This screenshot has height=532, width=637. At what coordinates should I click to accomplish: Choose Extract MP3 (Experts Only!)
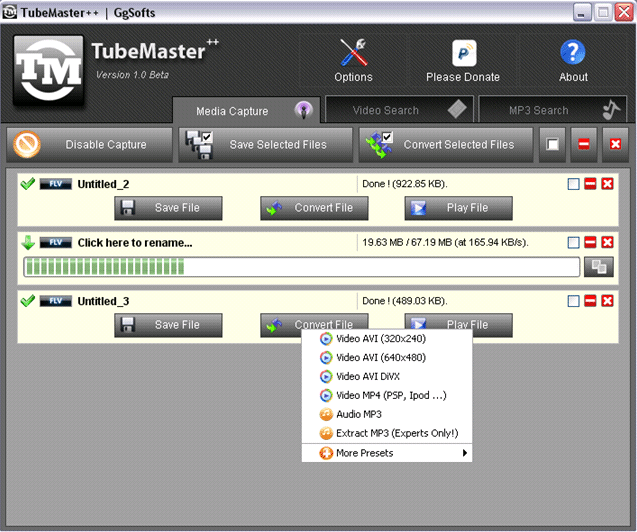387,433
